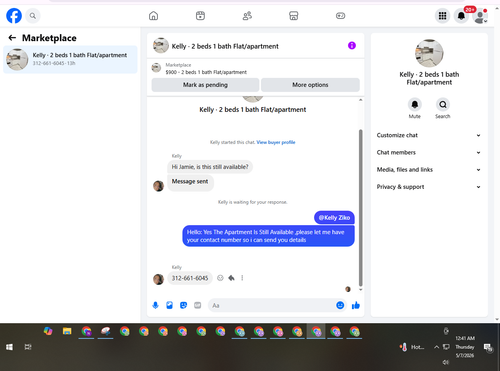This screenshot has height=371, width=500.
Task: Open the Marketplace storefront tab
Action: click(294, 16)
